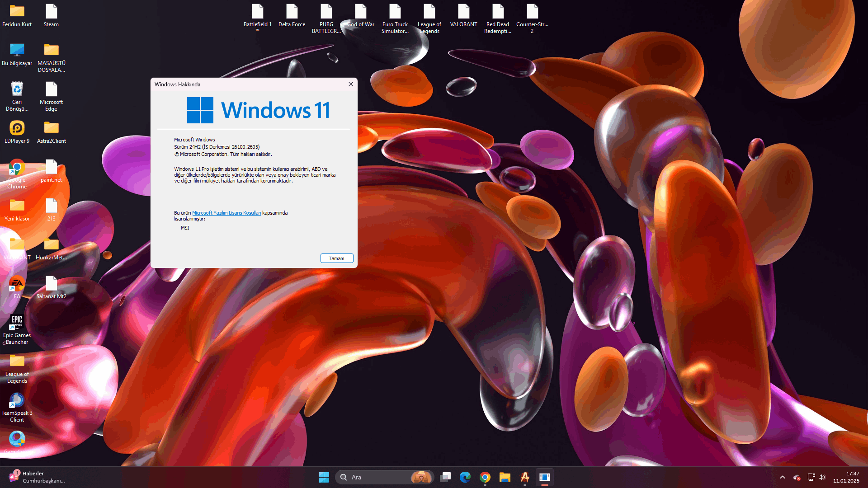Open Task View from taskbar

click(445, 477)
